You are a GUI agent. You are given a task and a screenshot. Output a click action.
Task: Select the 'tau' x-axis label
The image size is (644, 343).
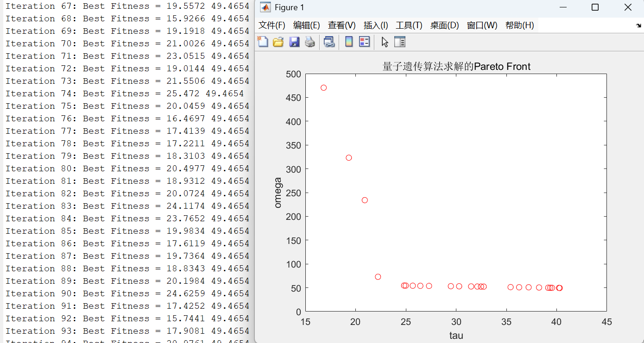456,336
